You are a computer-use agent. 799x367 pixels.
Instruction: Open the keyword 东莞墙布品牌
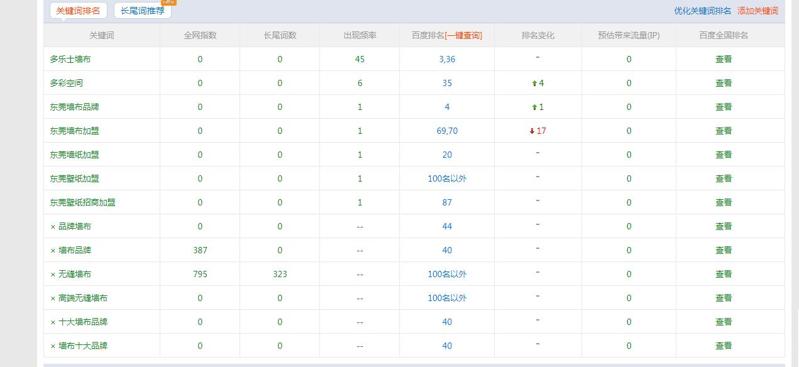(74, 107)
